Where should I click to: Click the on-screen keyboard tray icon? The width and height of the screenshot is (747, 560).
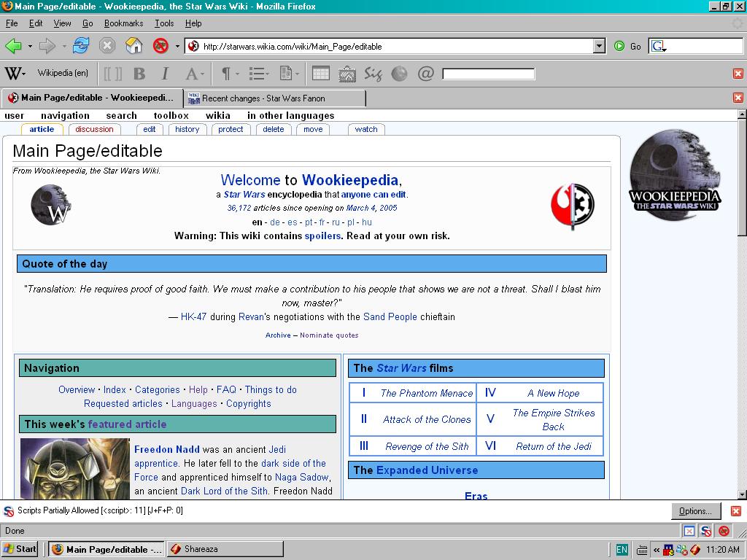point(642,550)
